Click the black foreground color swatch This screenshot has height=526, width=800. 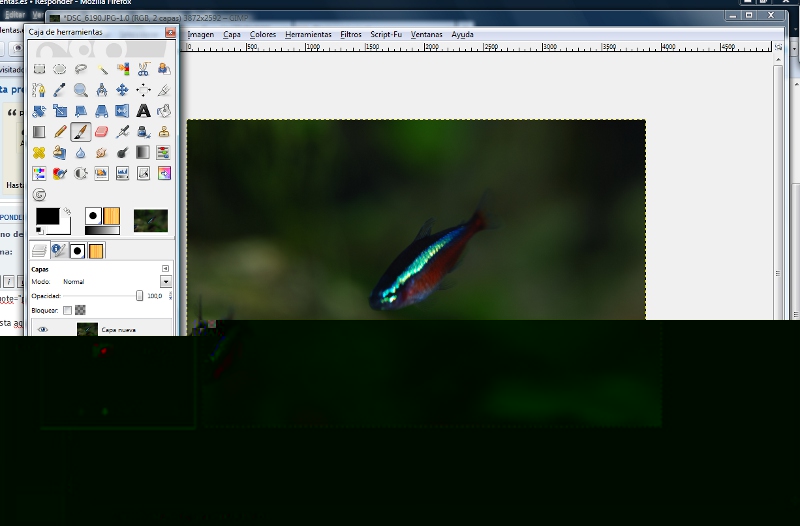tap(47, 216)
